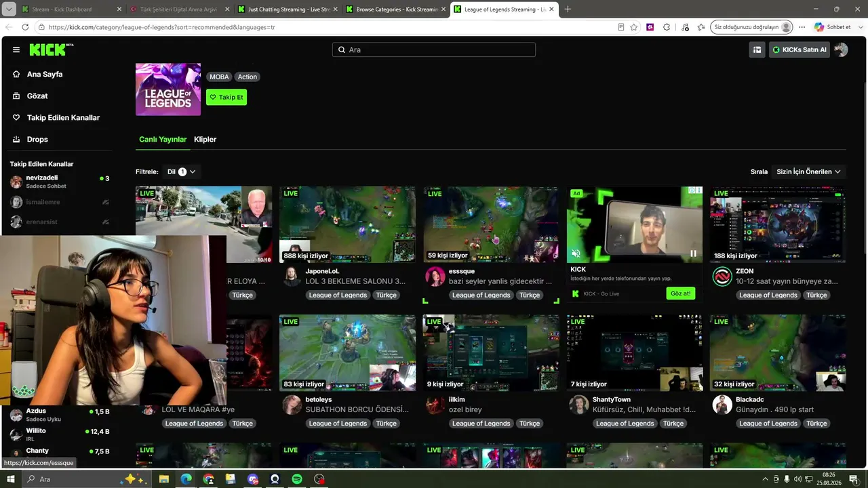The width and height of the screenshot is (868, 488).
Task: Open League of Legends category cover image
Action: click(x=168, y=89)
